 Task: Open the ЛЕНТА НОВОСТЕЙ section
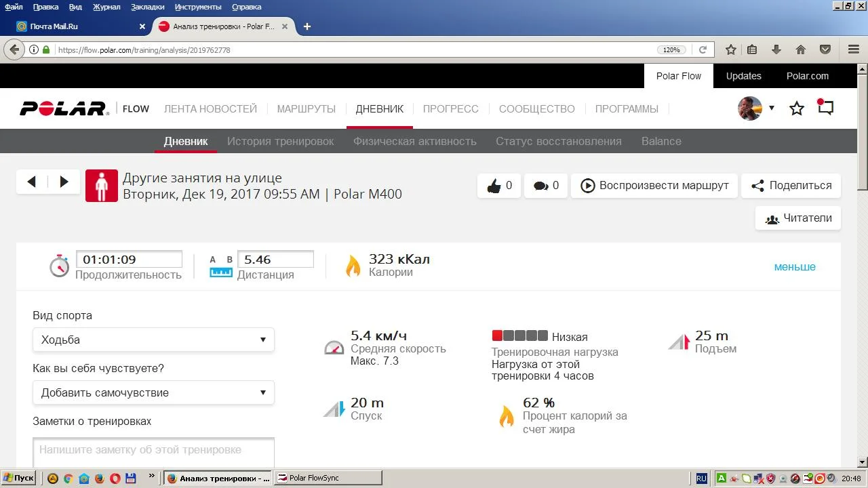[210, 108]
